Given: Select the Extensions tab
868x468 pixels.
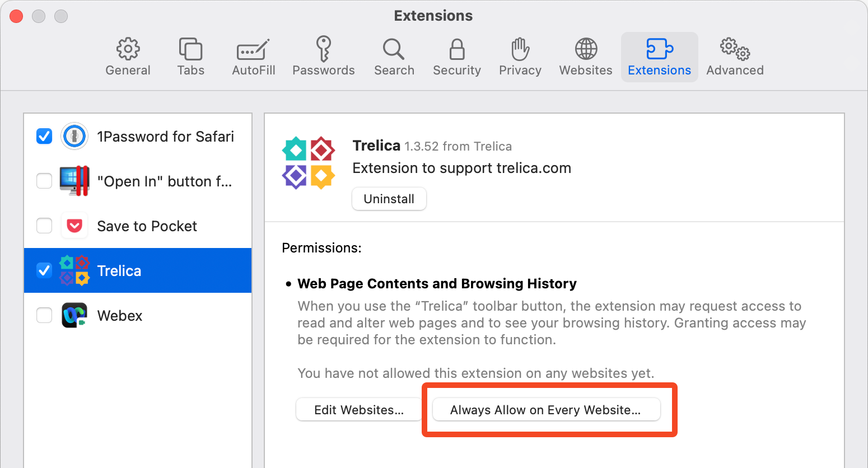Looking at the screenshot, I should point(659,57).
